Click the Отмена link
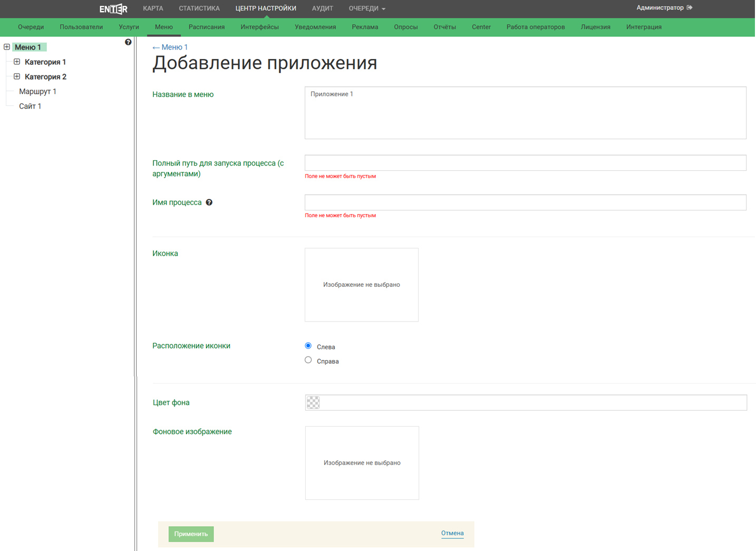The width and height of the screenshot is (756, 551). click(452, 533)
